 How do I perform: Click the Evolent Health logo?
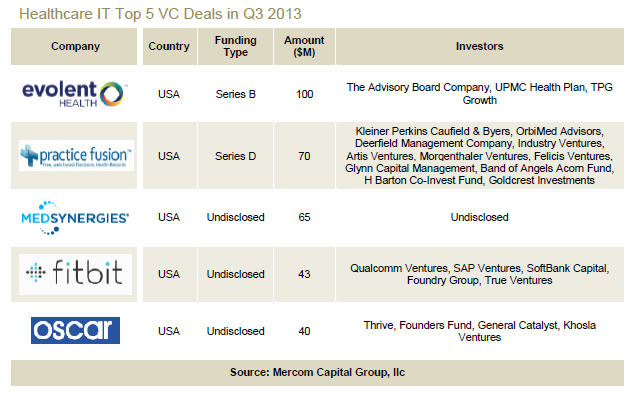(x=73, y=94)
